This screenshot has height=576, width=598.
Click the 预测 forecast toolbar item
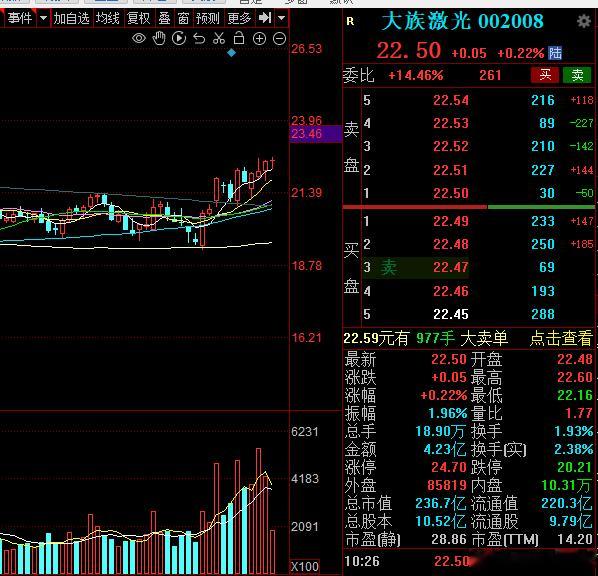pyautogui.click(x=207, y=18)
